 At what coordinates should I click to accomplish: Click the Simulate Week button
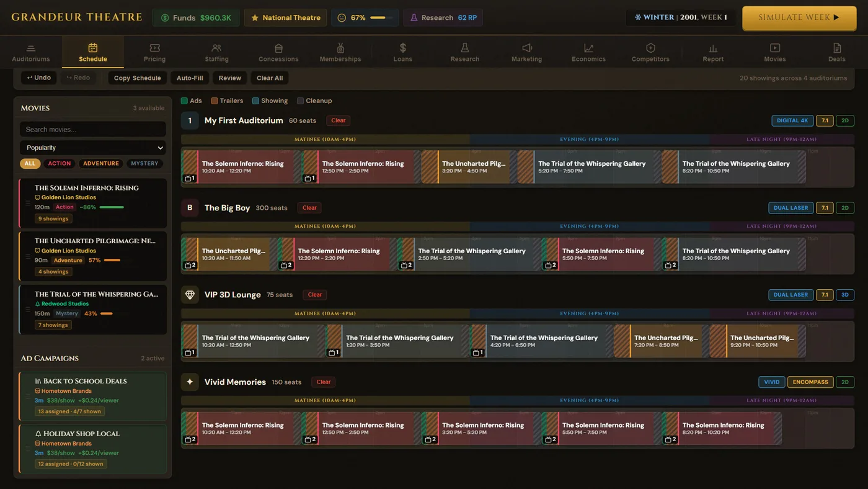pos(799,17)
